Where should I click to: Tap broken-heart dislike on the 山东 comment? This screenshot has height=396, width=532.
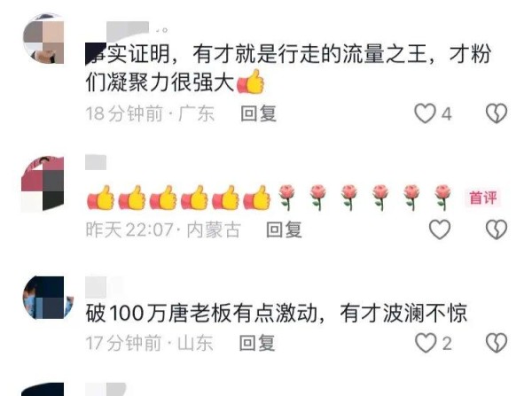497,343
